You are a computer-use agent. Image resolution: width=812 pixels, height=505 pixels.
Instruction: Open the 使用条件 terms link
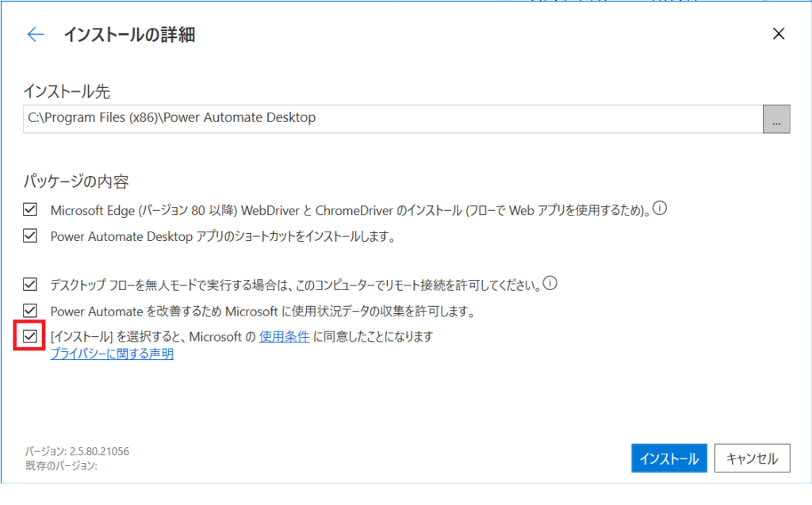pyautogui.click(x=285, y=337)
